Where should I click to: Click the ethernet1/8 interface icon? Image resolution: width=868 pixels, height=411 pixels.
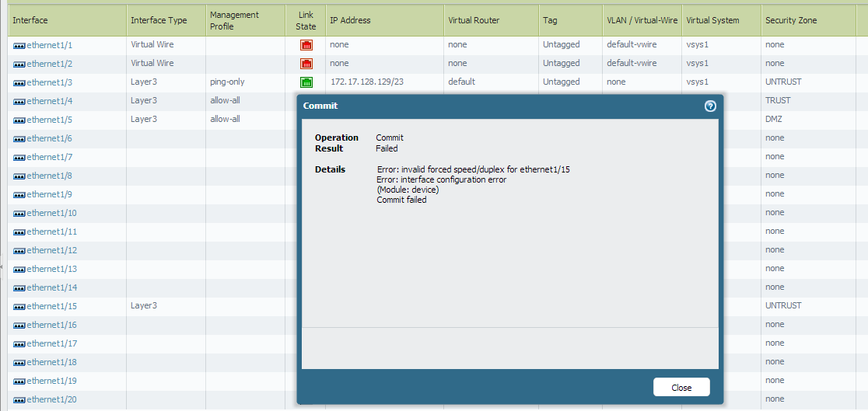click(19, 176)
